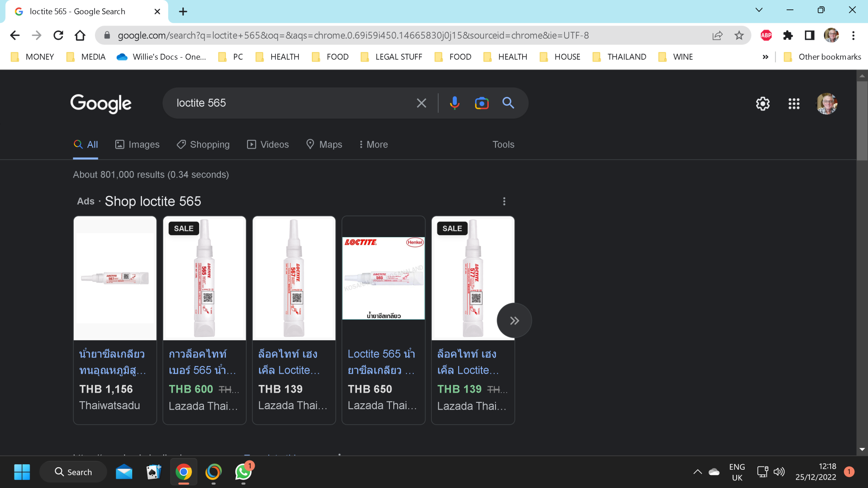The image size is (868, 488).
Task: Launch Solitaire from the taskbar
Action: coord(153,472)
